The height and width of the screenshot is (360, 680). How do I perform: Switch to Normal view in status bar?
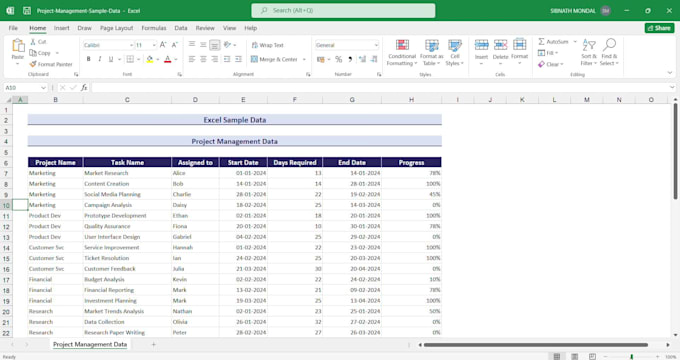(x=557, y=357)
